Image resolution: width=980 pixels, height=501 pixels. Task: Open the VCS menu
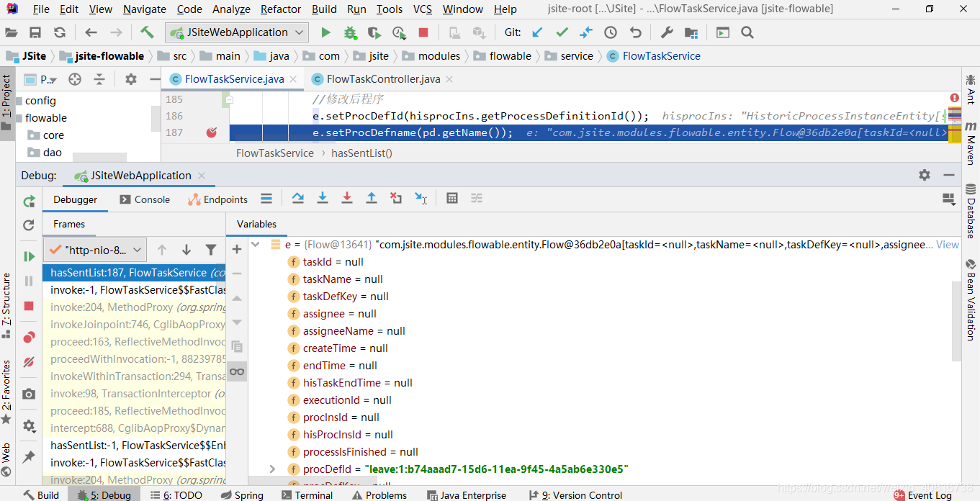pos(423,9)
